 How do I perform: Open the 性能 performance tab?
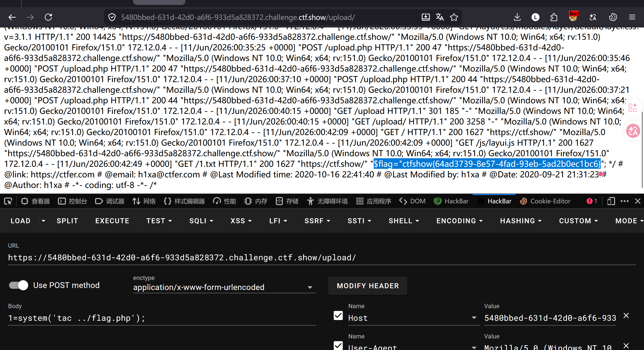tap(224, 201)
